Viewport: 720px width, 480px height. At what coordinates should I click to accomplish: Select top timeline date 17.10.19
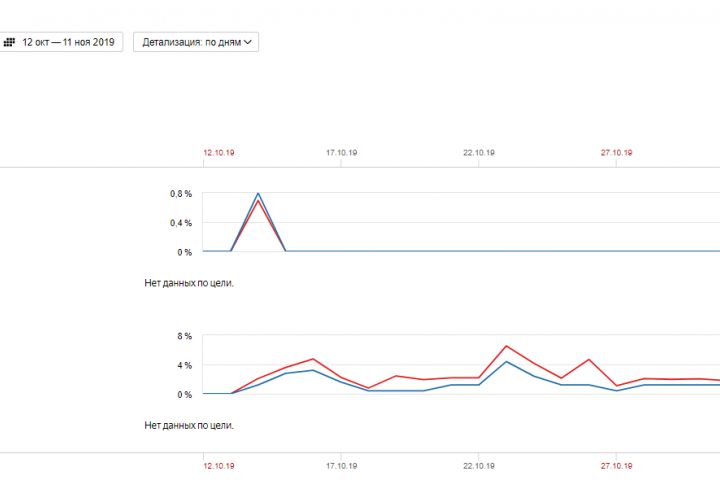point(342,152)
